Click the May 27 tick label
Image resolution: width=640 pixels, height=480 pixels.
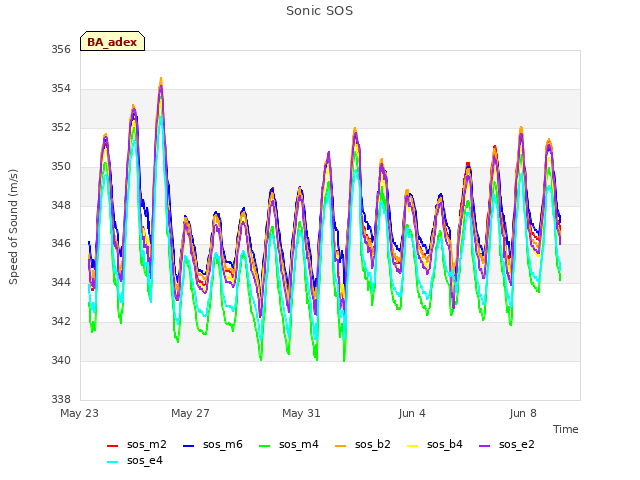(191, 413)
